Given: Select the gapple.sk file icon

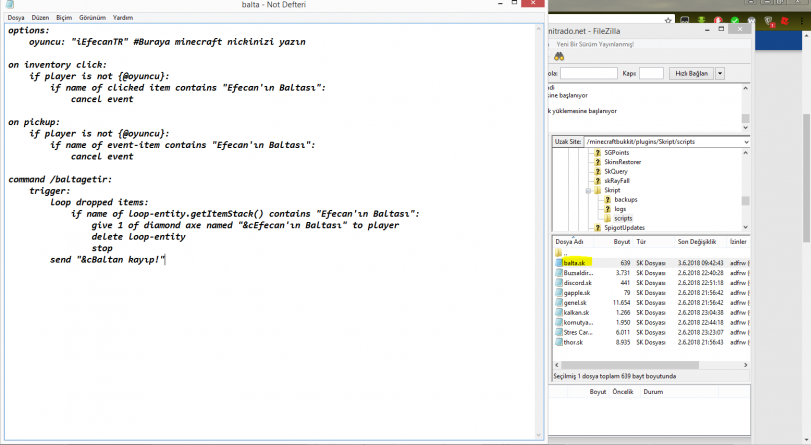Looking at the screenshot, I should [559, 293].
